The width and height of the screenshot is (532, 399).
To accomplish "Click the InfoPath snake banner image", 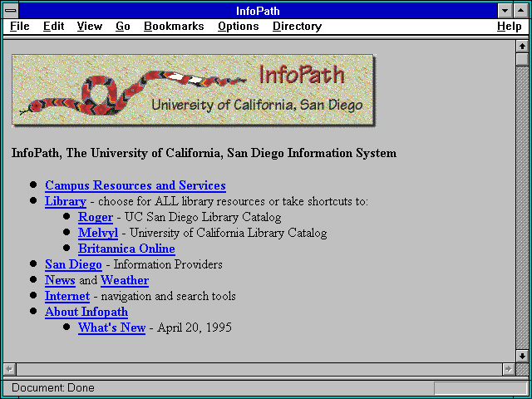I will [x=194, y=91].
